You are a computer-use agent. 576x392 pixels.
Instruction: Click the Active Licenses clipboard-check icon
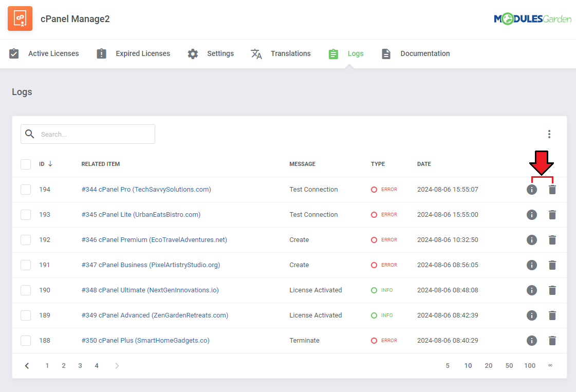[14, 53]
